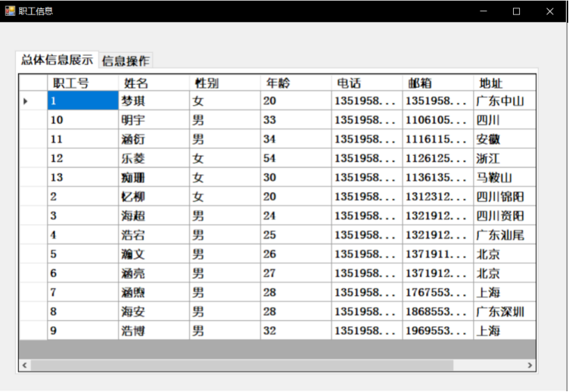Select the name cell 忆柳

(154, 196)
